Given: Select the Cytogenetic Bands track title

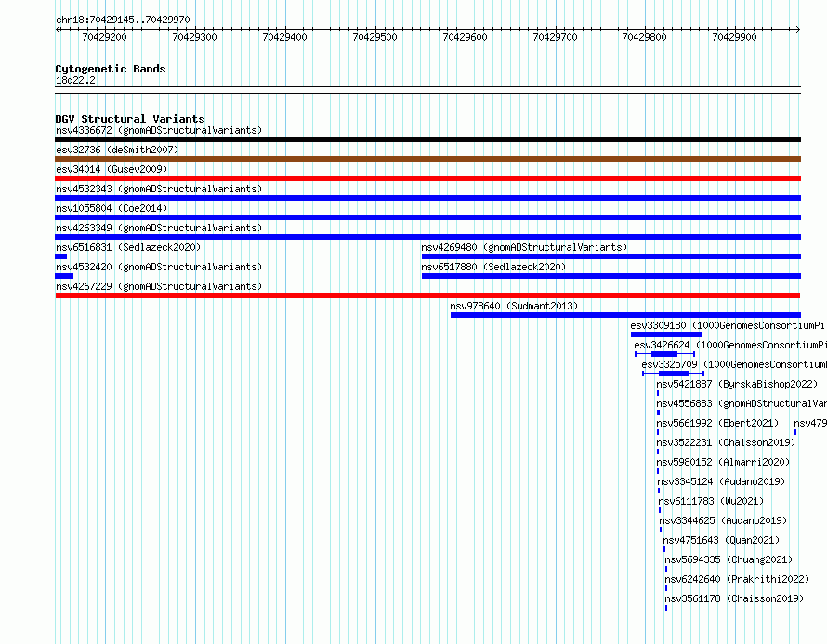Looking at the screenshot, I should pyautogui.click(x=111, y=69).
